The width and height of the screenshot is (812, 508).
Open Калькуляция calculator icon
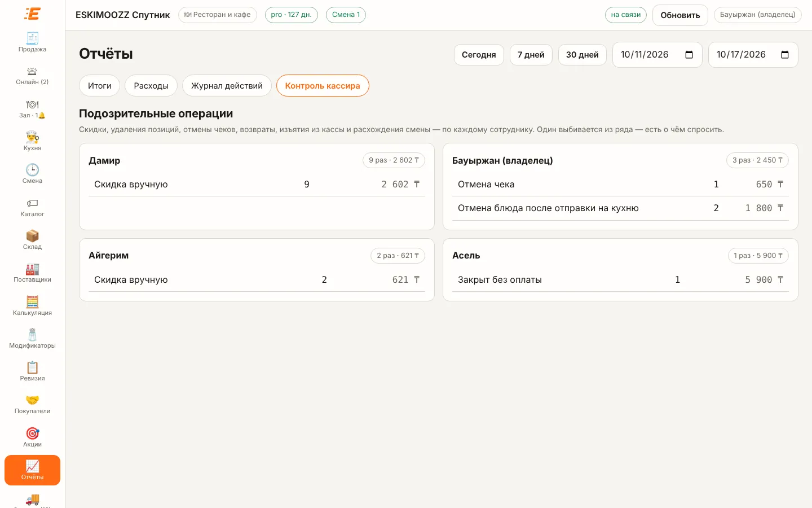32,302
